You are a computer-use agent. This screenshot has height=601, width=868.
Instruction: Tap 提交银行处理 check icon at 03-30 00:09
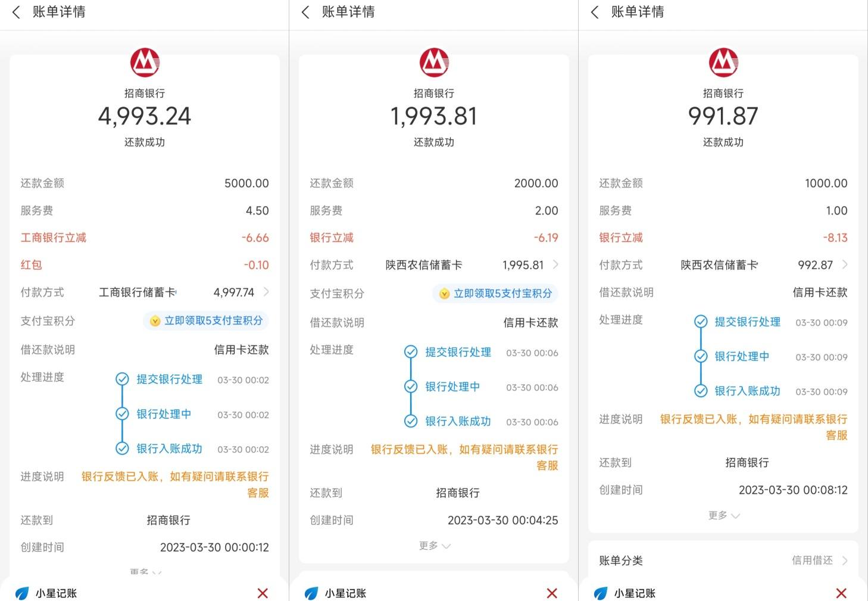(x=701, y=322)
